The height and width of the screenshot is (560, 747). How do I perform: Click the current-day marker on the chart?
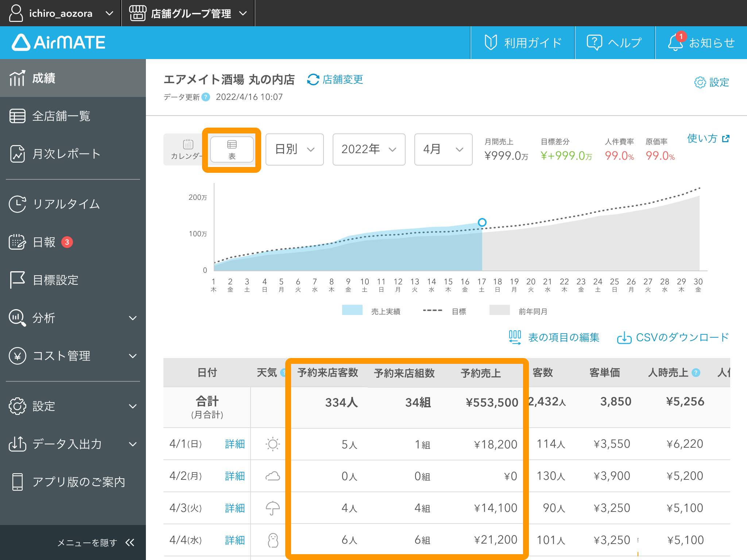482,222
